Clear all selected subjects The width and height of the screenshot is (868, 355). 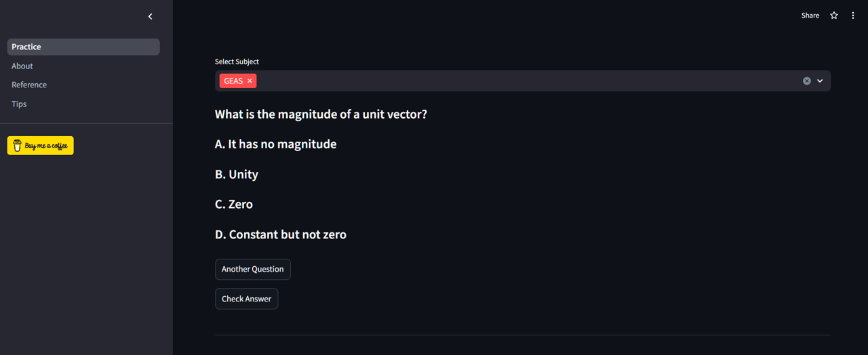pyautogui.click(x=807, y=81)
